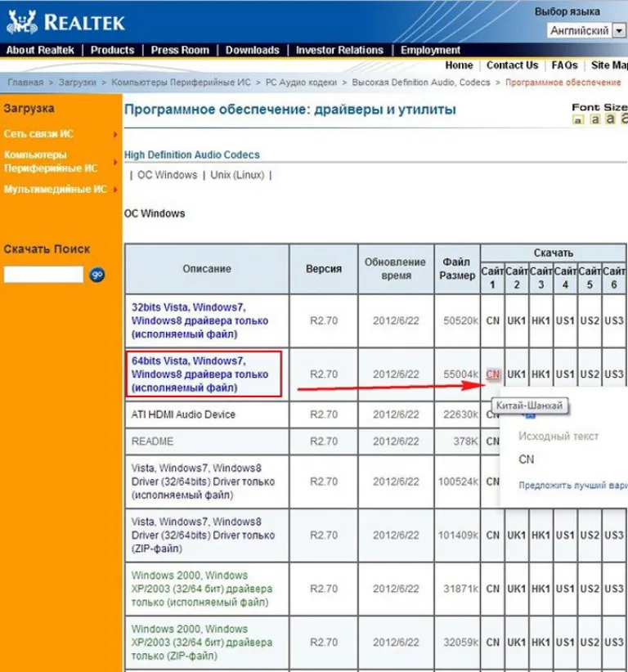
Task: Download 32bits driver from US3 site
Action: [x=614, y=320]
